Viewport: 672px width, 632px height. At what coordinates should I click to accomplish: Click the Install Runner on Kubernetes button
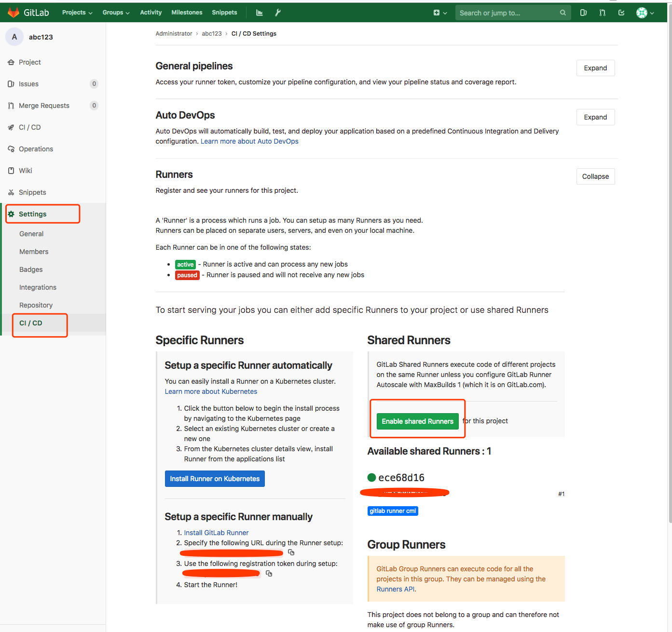coord(214,478)
